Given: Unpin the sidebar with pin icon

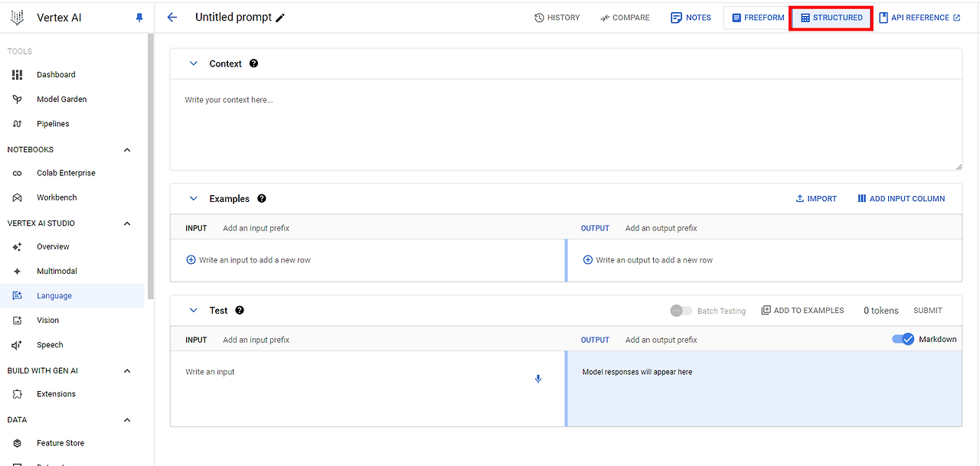Looking at the screenshot, I should coord(139,18).
